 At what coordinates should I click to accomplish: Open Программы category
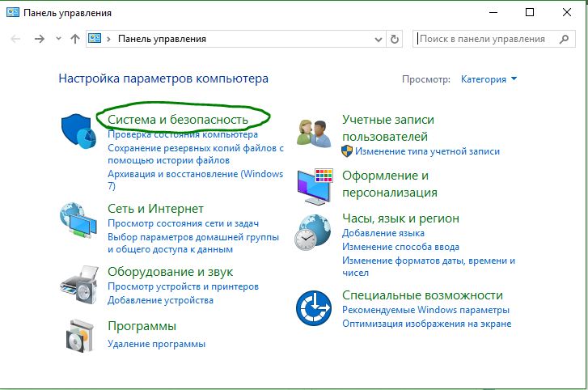(142, 326)
